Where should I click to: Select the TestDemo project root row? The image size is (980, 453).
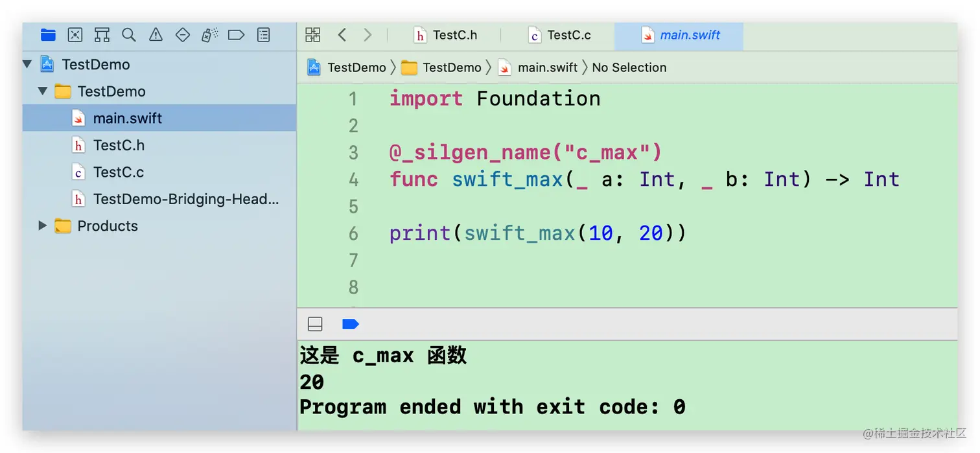point(159,64)
